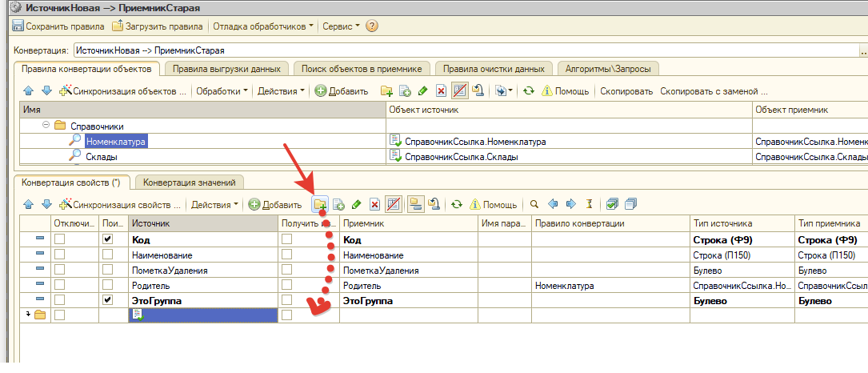868x373 pixels.
Task: Open export arrow dropdown in object rules toolbar
Action: 504,91
